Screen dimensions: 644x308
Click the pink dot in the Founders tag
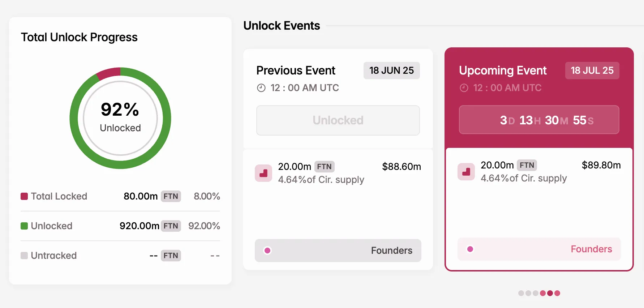[x=267, y=250]
